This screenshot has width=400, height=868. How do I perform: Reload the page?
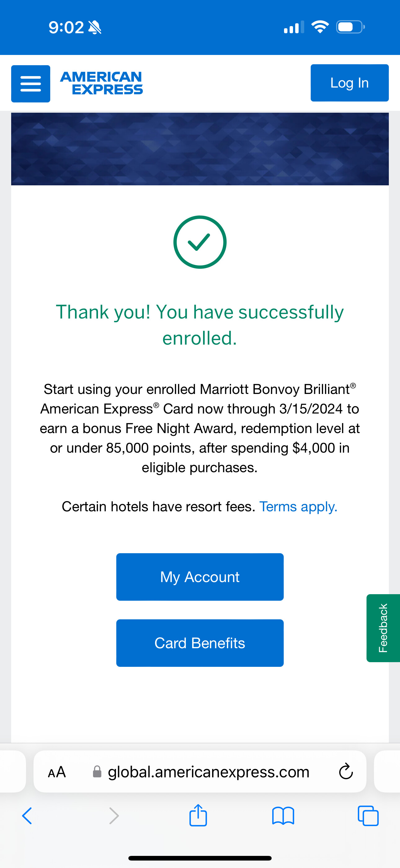[345, 772]
